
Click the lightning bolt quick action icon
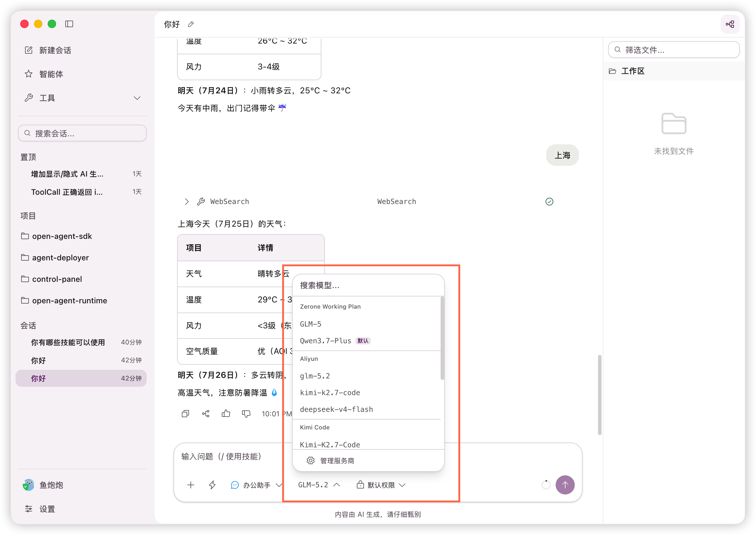(212, 485)
